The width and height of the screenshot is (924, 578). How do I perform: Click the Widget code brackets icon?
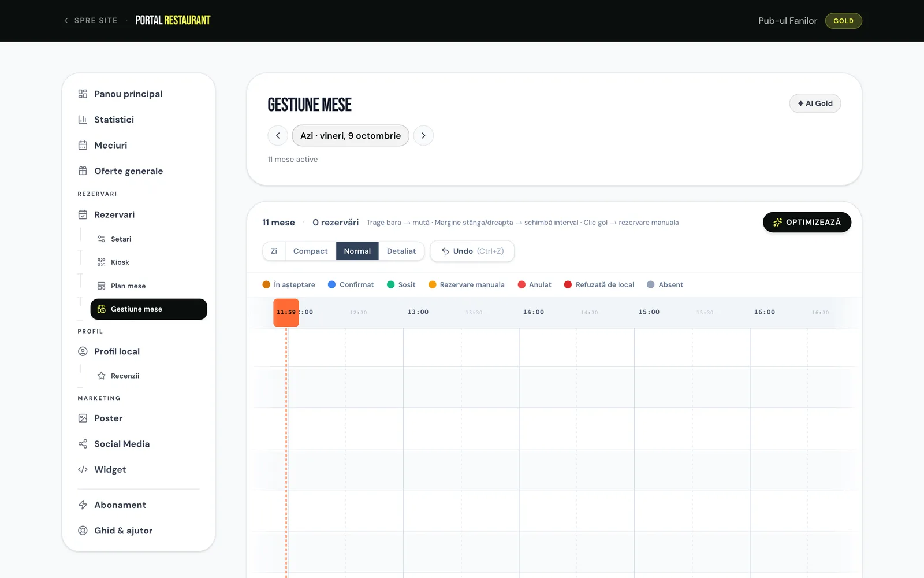pos(83,470)
